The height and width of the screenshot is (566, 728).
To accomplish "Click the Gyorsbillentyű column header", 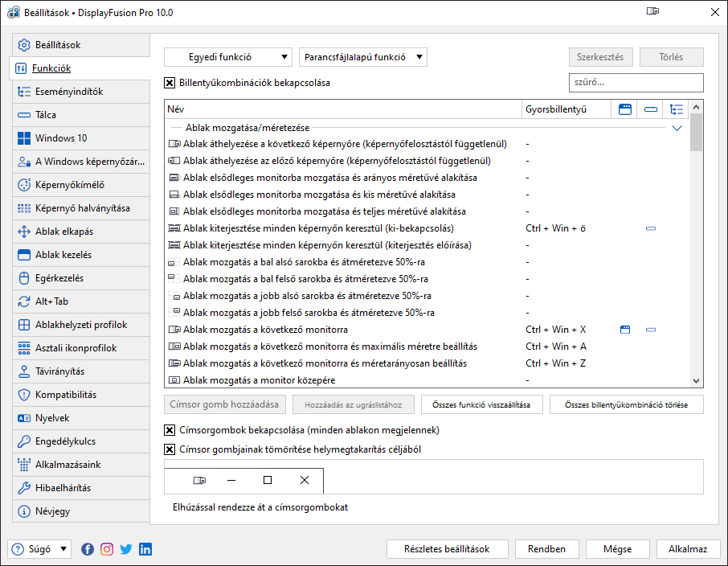I will [566, 109].
